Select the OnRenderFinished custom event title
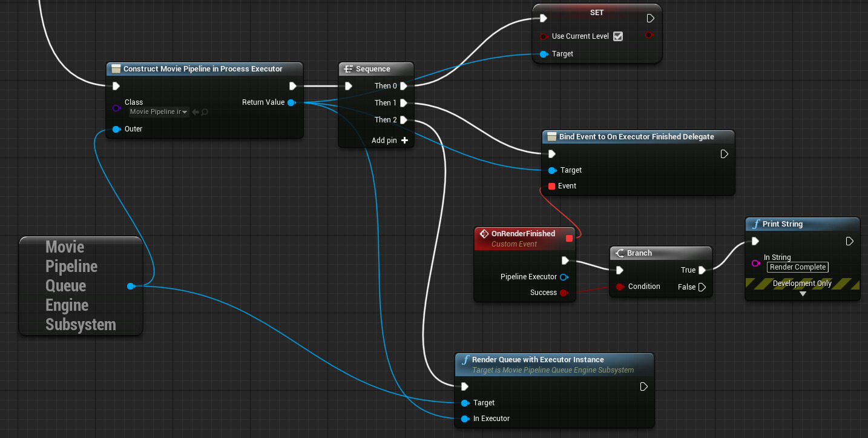868x438 pixels. point(523,234)
